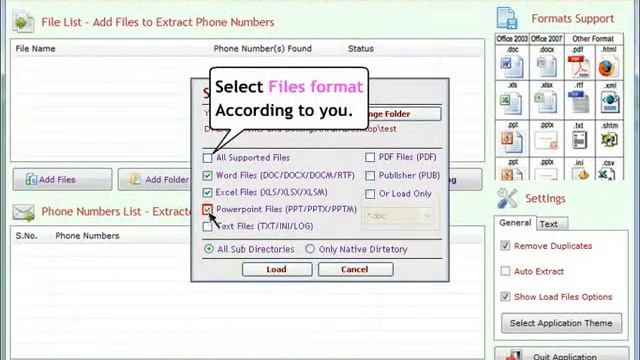Click the Settings wrench and screwdriver icon

[x=507, y=198]
